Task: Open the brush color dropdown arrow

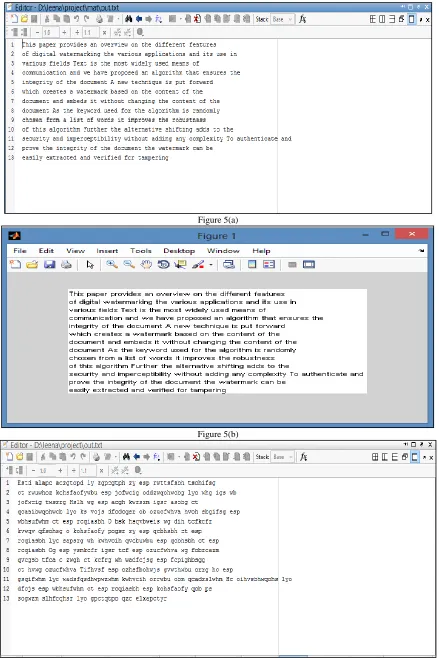Action: click(211, 264)
